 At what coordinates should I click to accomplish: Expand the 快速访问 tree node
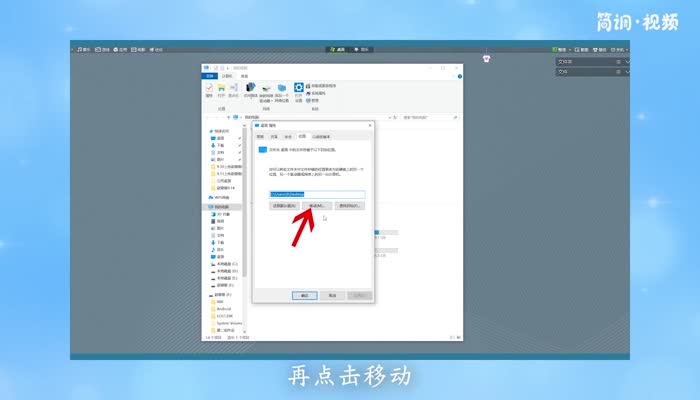pos(208,131)
